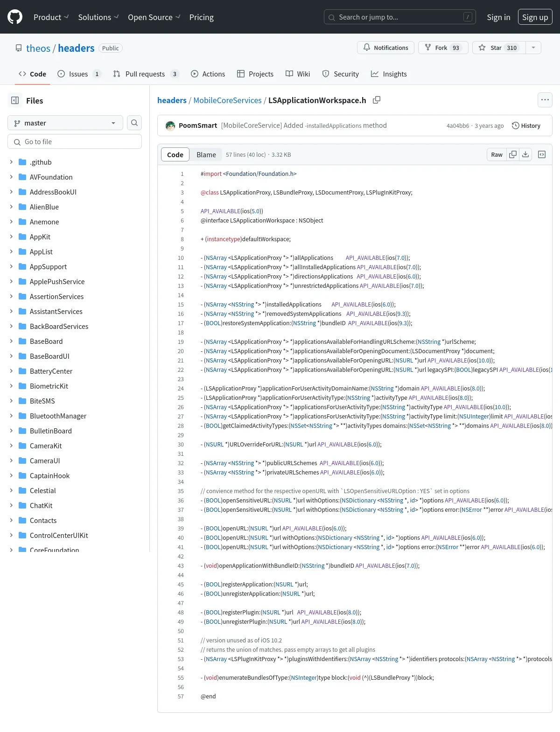Viewport: 560px width, 732px height.
Task: Click the AVFoundation folder icon
Action: 22,177
